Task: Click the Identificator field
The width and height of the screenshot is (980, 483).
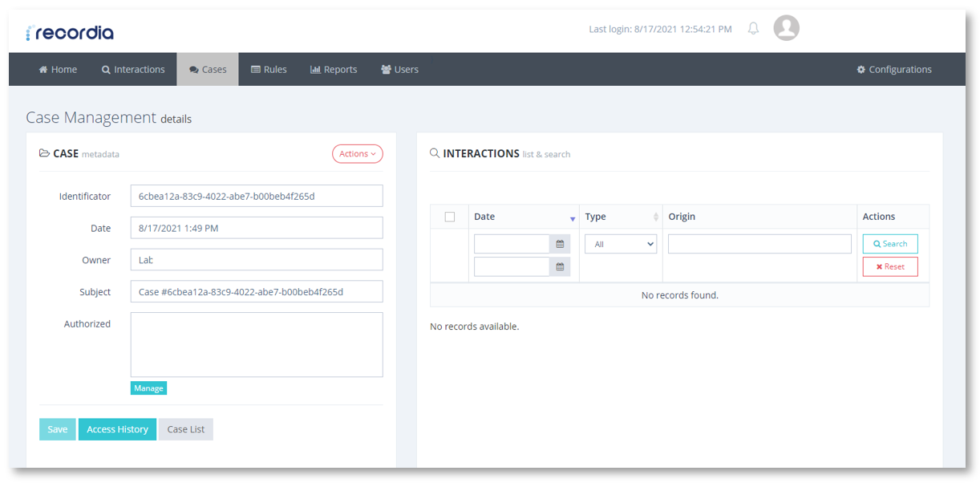Action: pyautogui.click(x=257, y=196)
